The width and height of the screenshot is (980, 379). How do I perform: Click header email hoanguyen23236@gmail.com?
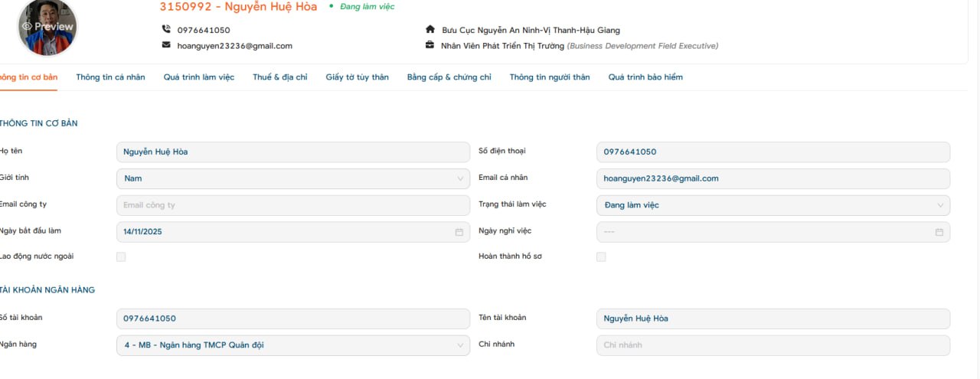[x=235, y=46]
